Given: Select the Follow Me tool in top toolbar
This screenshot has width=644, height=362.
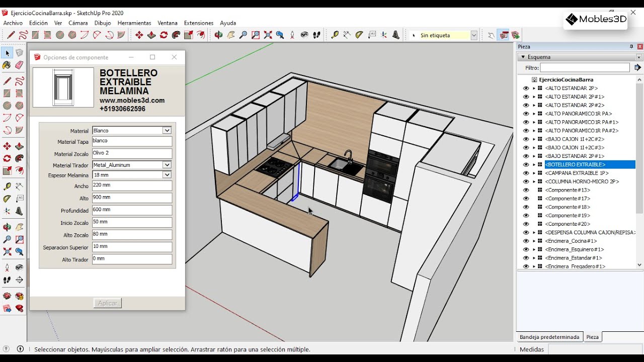Looking at the screenshot, I should 176,35.
